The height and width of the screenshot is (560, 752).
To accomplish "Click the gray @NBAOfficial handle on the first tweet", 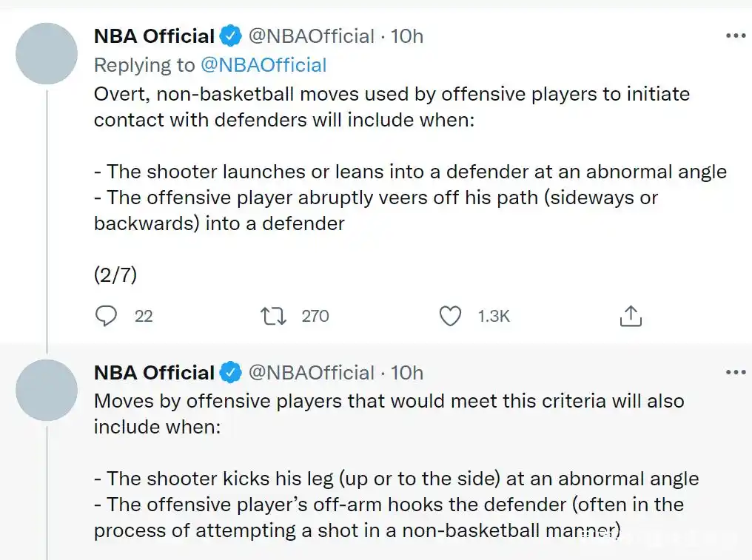I will point(311,36).
